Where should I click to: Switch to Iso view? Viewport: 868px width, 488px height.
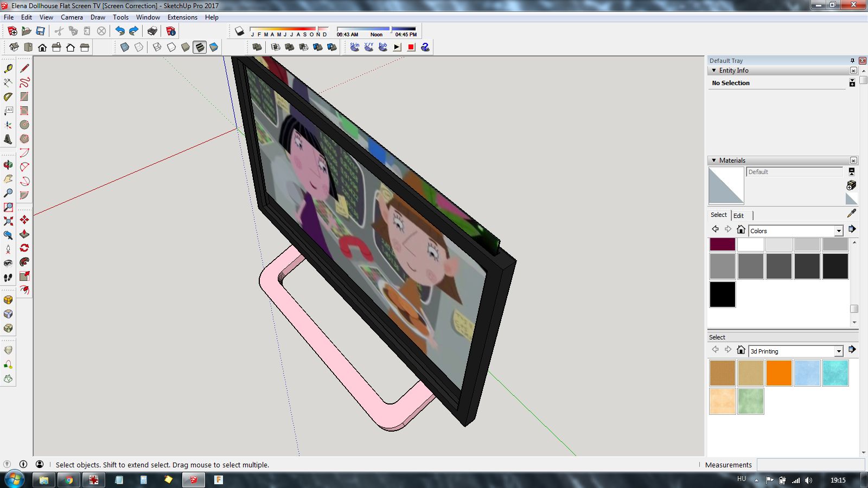tap(14, 47)
